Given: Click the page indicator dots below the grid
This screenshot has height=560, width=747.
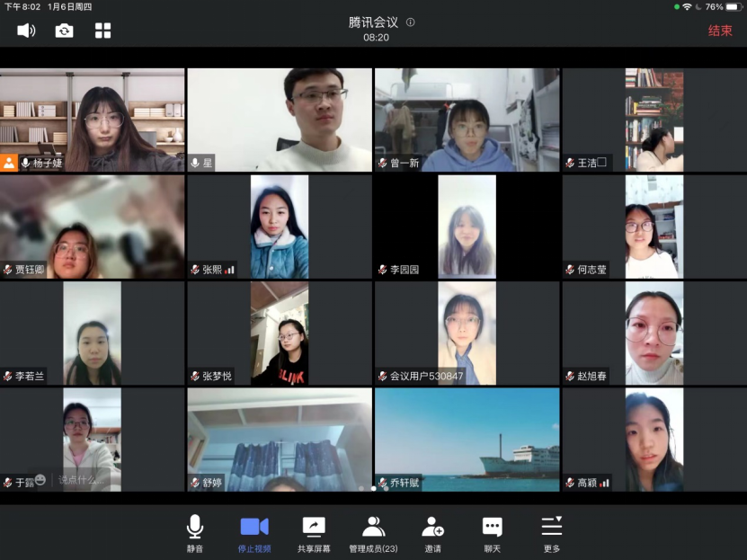Looking at the screenshot, I should point(373,489).
